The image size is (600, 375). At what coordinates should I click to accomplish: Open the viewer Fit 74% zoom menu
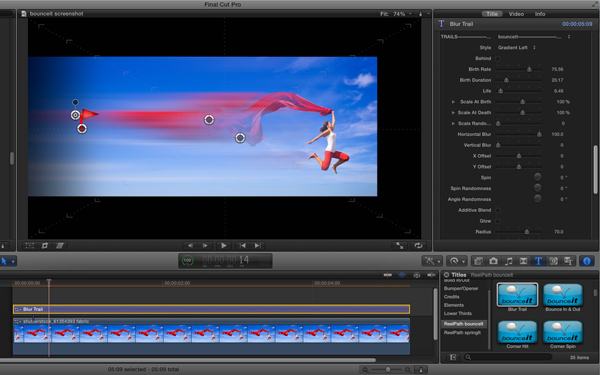pos(396,14)
